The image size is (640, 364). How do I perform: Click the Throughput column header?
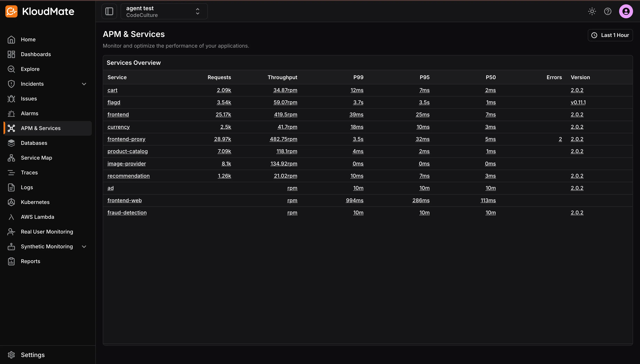click(x=283, y=77)
